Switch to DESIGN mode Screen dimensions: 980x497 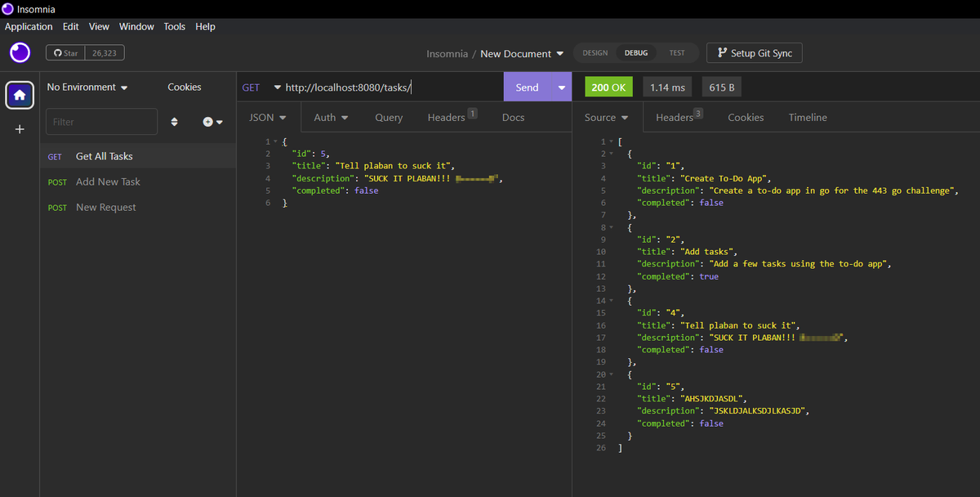click(595, 53)
